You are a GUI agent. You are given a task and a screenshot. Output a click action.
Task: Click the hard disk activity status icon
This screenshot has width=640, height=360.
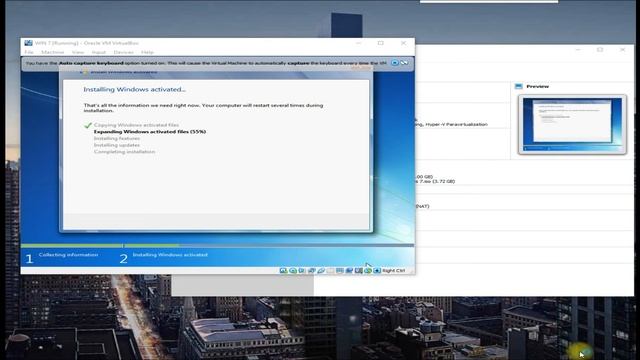[x=283, y=271]
